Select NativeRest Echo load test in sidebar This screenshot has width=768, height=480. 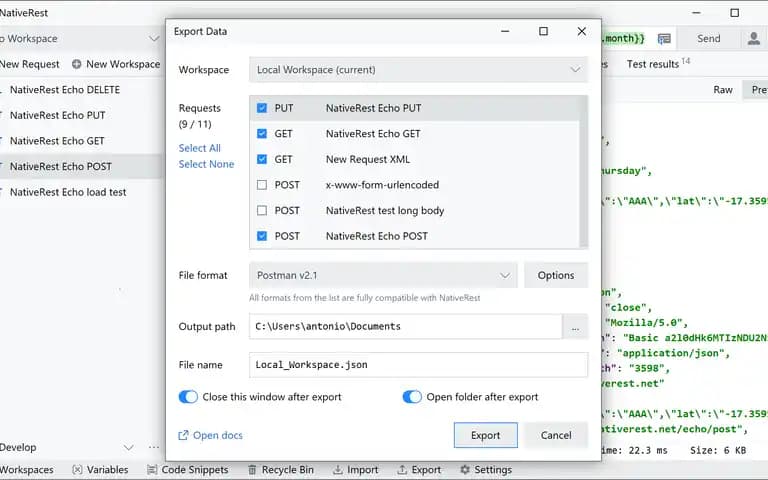coord(81,192)
